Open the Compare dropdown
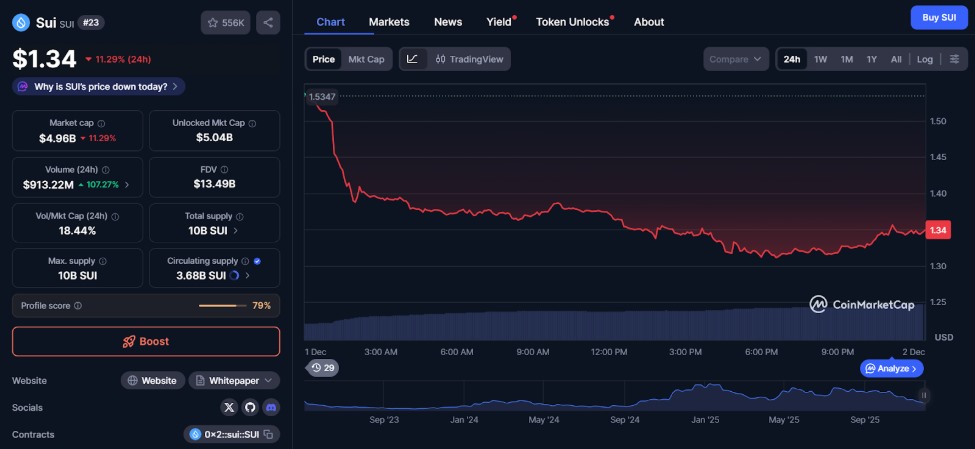 point(735,59)
